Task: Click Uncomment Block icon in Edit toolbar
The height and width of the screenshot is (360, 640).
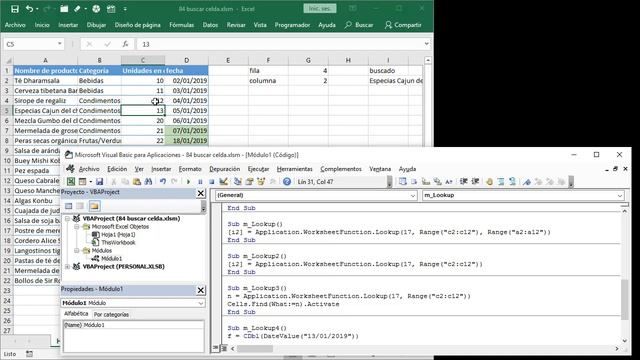Action: point(512,182)
